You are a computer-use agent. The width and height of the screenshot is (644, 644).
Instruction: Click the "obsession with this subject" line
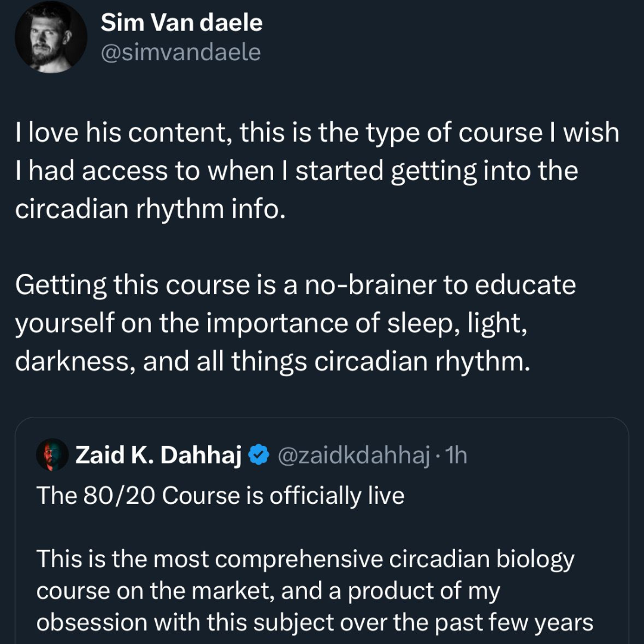point(315,622)
